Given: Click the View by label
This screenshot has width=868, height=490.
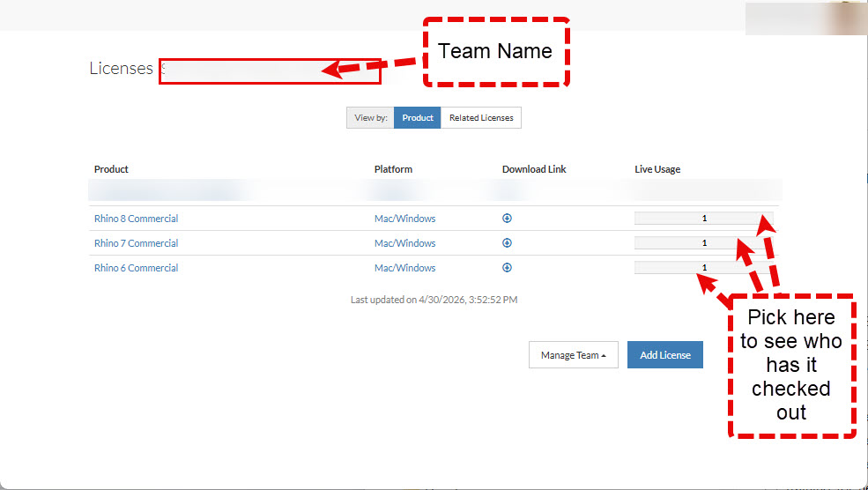Looking at the screenshot, I should pos(370,118).
